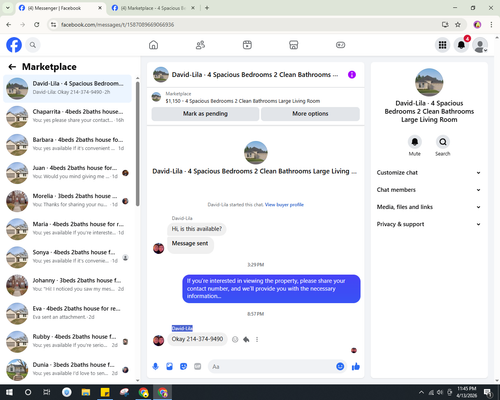Screen dimensions: 500x400
Task: Open the emoji picker in message box
Action: 340,367
